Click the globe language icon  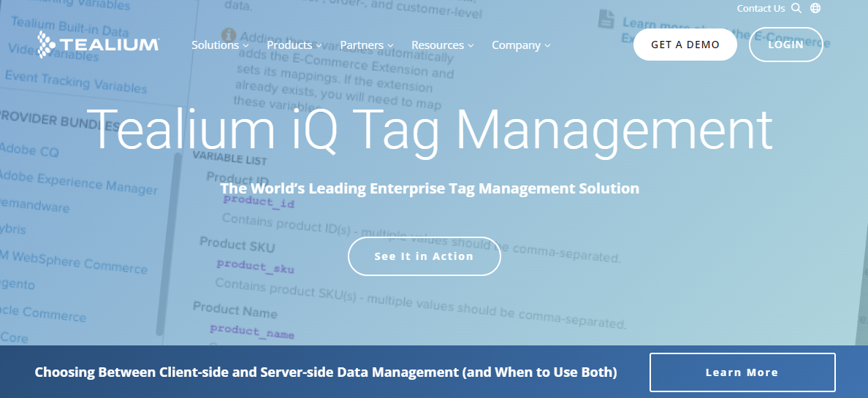(x=815, y=8)
